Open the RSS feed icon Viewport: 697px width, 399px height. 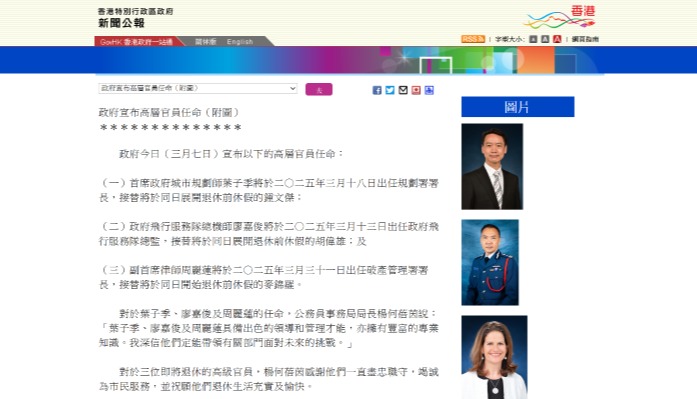coord(473,39)
